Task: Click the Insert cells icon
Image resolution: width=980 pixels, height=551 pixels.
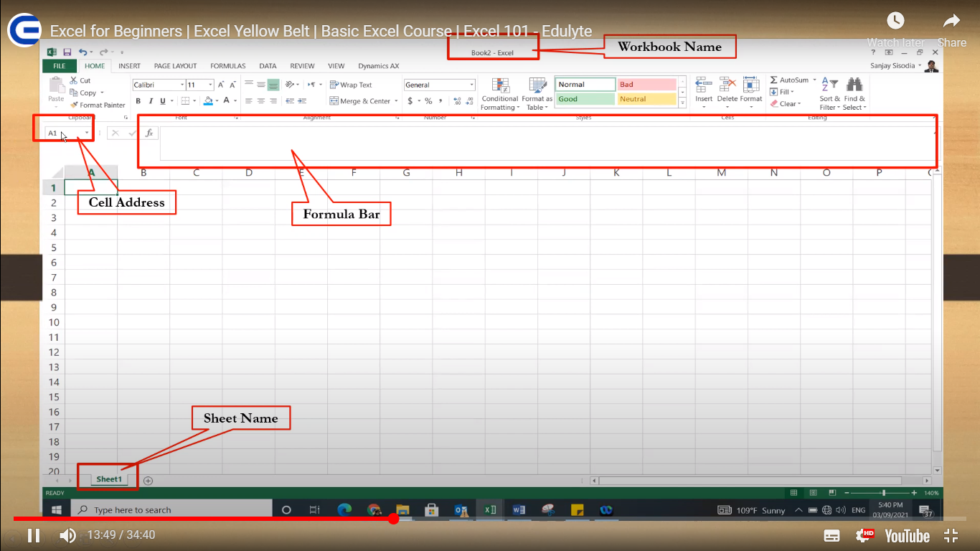Action: click(704, 85)
